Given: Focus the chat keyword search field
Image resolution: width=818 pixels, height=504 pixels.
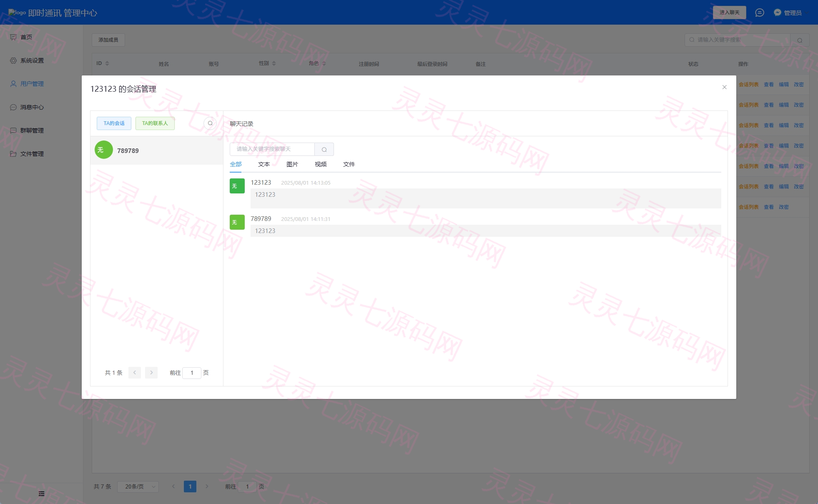Looking at the screenshot, I should click(x=272, y=149).
